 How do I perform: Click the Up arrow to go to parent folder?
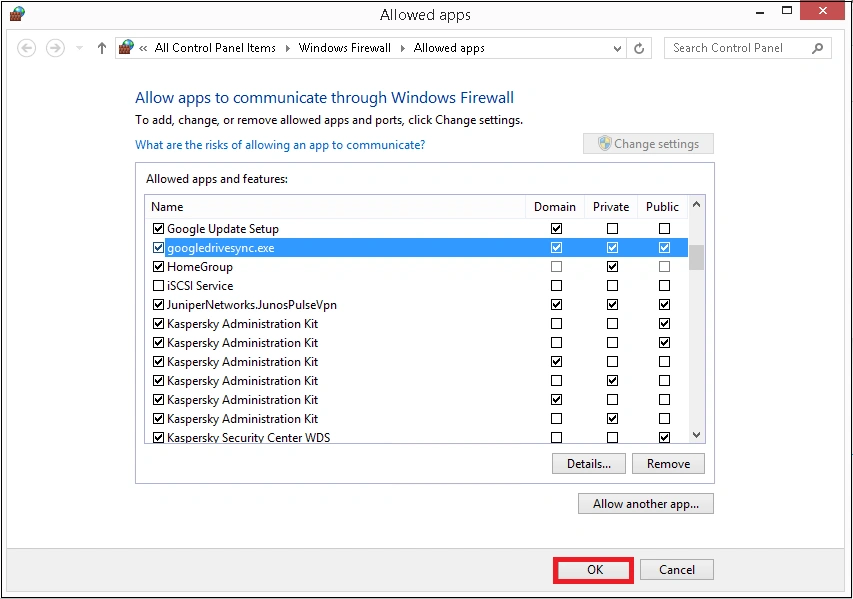pyautogui.click(x=101, y=48)
